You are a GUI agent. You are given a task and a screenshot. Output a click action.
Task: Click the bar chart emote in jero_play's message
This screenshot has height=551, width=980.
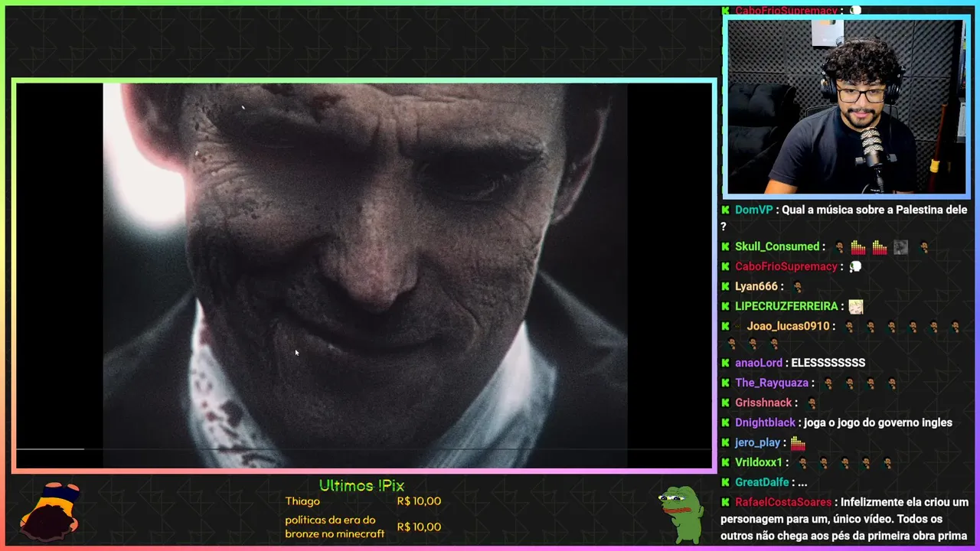click(798, 442)
